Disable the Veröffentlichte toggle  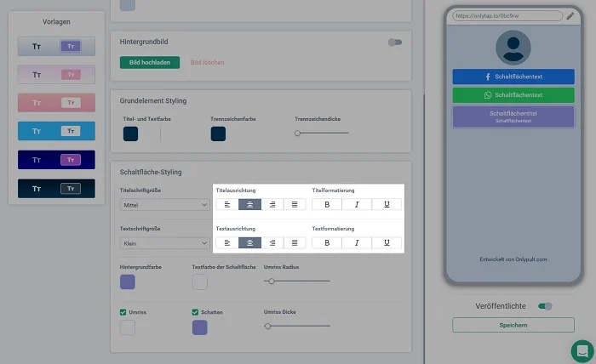tap(545, 306)
